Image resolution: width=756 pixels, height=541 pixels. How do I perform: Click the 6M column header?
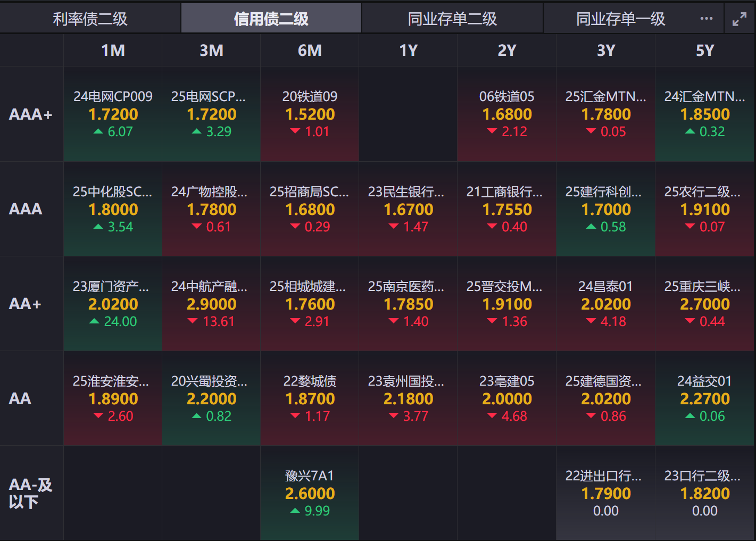click(310, 51)
